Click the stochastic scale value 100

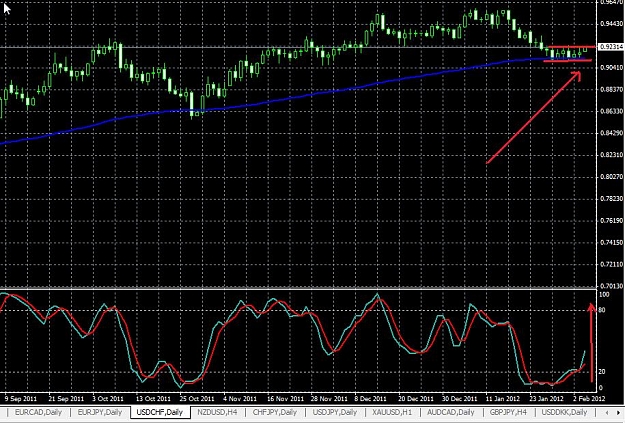pos(604,295)
